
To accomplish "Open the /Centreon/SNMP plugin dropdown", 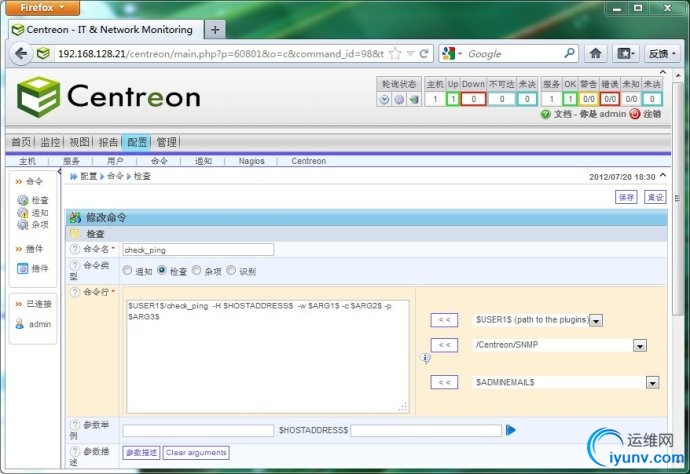I will tap(640, 346).
